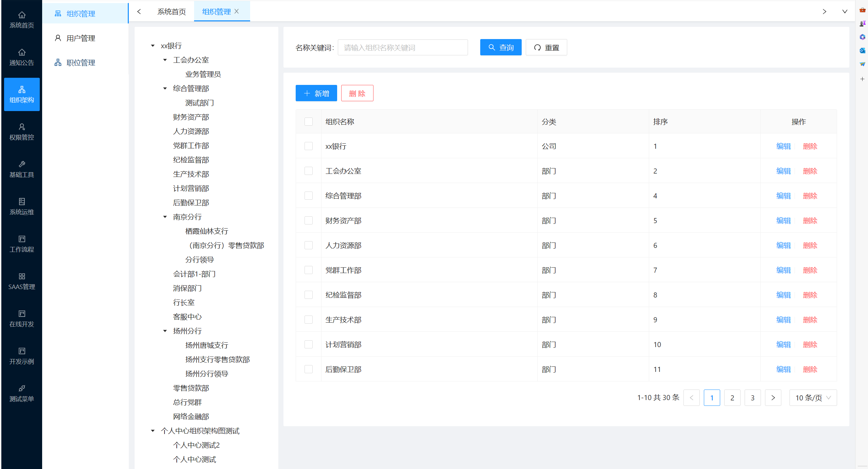Open 系统首页 in the dark sidebar
The height and width of the screenshot is (469, 868).
tap(22, 20)
